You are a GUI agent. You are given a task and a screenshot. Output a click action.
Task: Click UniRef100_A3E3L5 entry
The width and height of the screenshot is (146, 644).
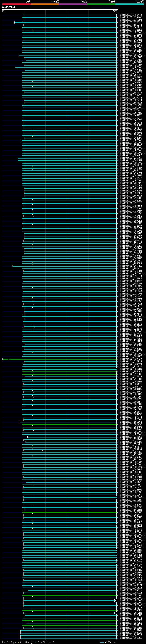point(131,30)
